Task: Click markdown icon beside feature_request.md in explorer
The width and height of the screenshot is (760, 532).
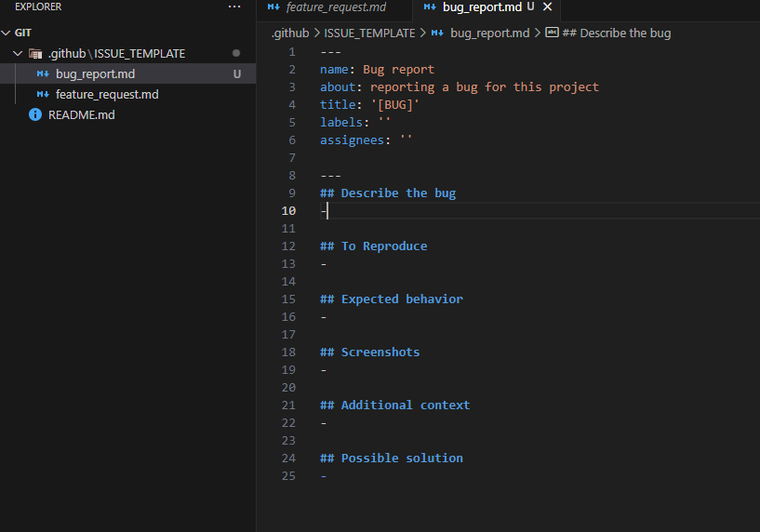Action: (x=43, y=95)
